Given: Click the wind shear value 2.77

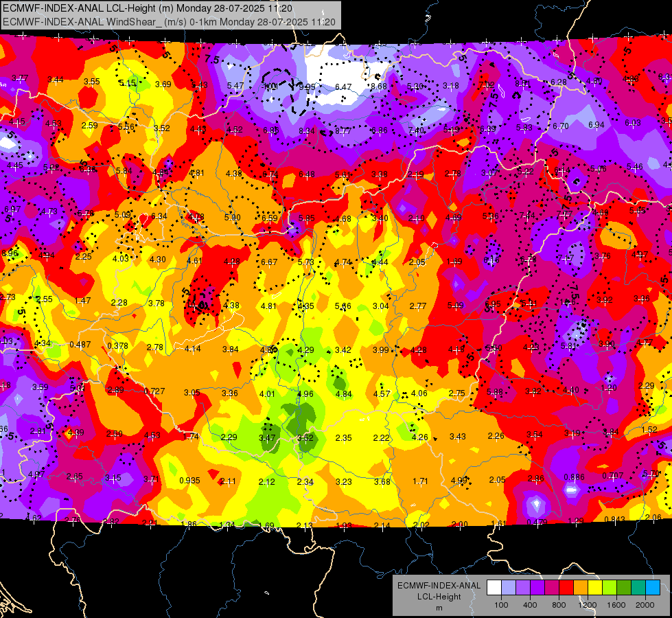Looking at the screenshot, I should coord(418,306).
